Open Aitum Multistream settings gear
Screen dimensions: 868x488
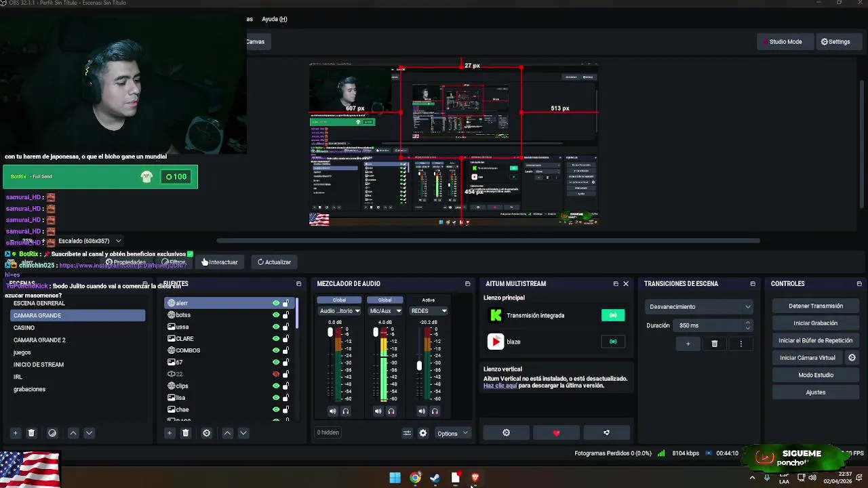[x=506, y=432]
